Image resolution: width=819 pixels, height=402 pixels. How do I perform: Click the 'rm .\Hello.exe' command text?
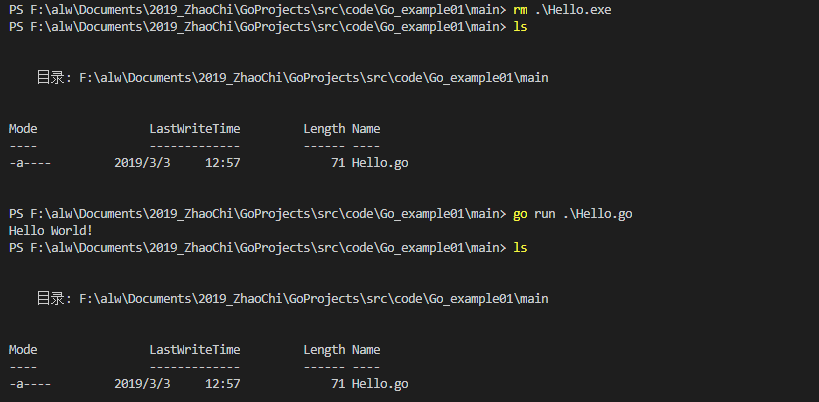(x=562, y=10)
